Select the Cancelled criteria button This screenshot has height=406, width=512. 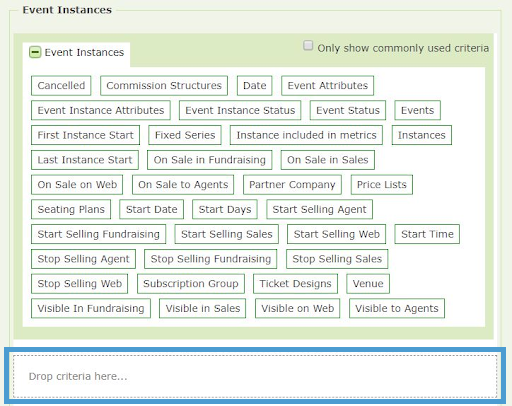pyautogui.click(x=61, y=86)
